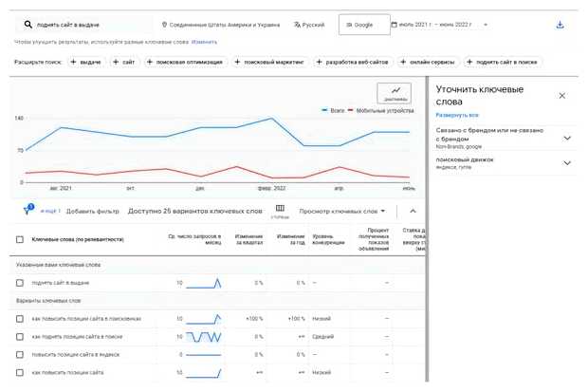Select the Google search network box
The width and height of the screenshot is (588, 392).
(362, 25)
